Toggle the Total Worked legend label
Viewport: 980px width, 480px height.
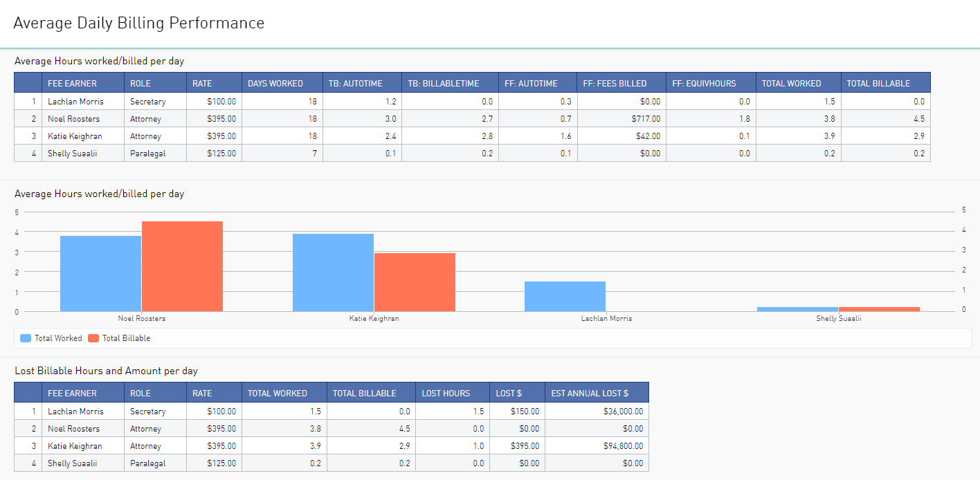(58, 338)
